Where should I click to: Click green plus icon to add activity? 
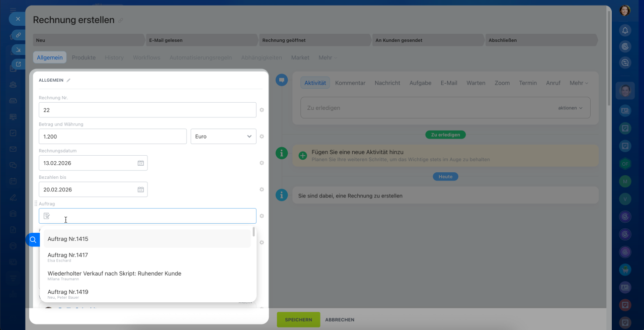point(303,156)
